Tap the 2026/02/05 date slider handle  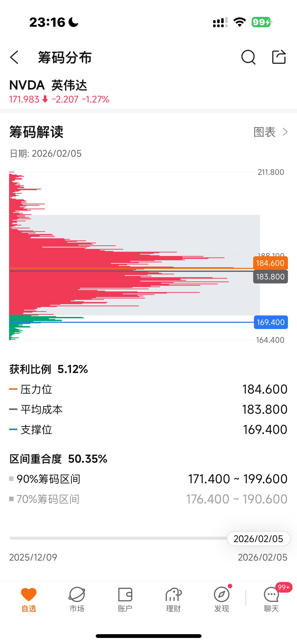click(258, 539)
